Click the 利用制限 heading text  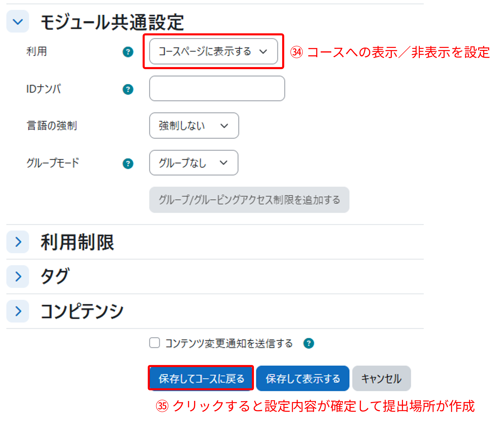[77, 242]
